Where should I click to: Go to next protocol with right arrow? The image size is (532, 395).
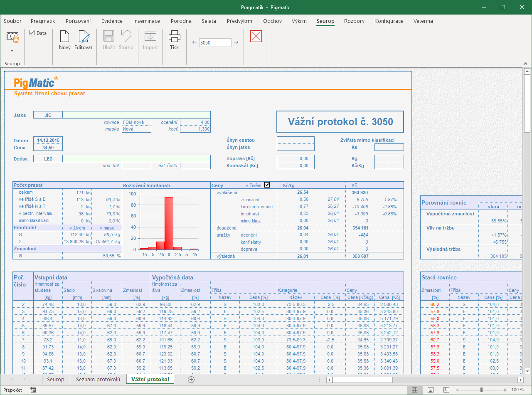click(x=236, y=42)
